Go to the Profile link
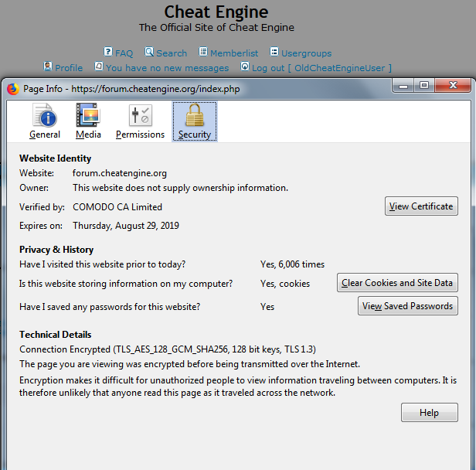Screen dimensions: 476x470 click(x=69, y=68)
